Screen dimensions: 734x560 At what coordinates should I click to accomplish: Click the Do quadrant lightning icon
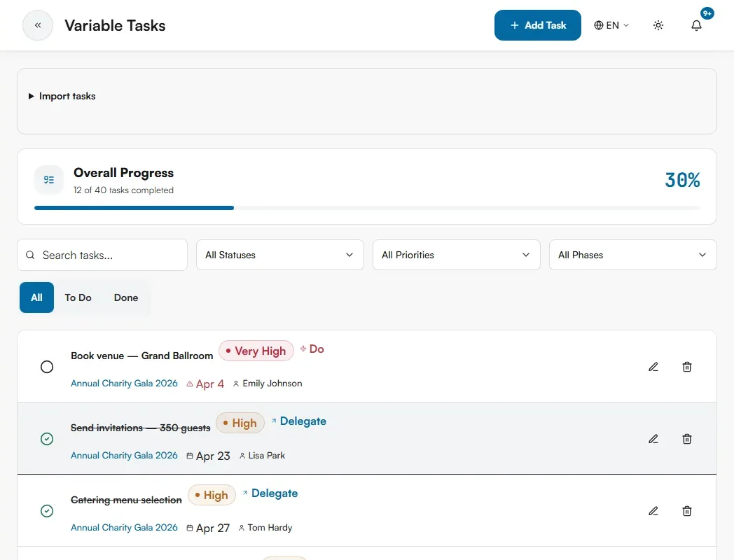tap(303, 349)
